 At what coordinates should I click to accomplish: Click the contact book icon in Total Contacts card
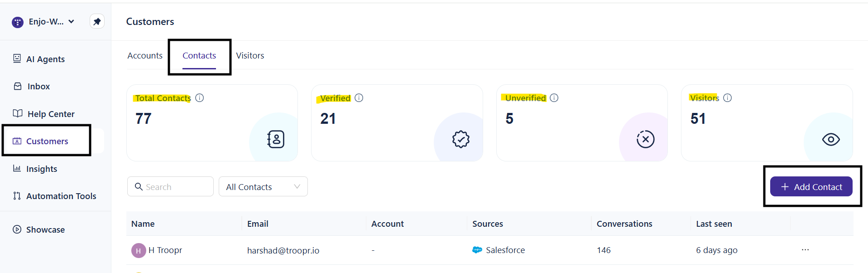click(x=276, y=139)
